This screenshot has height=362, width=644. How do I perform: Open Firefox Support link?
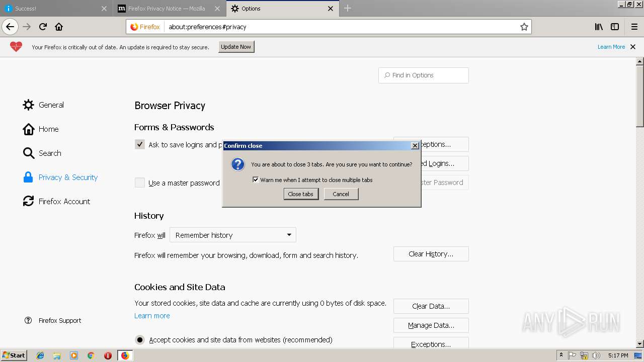[53, 320]
